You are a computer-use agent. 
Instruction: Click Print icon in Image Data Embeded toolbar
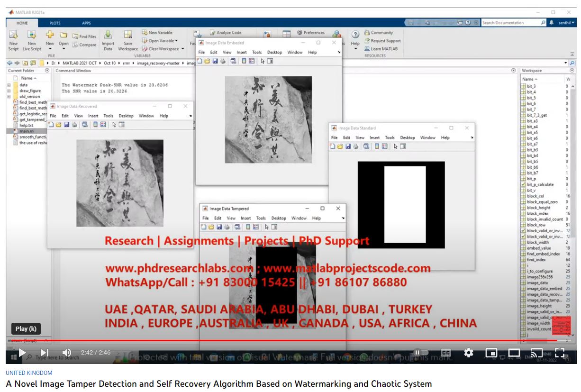pyautogui.click(x=222, y=61)
